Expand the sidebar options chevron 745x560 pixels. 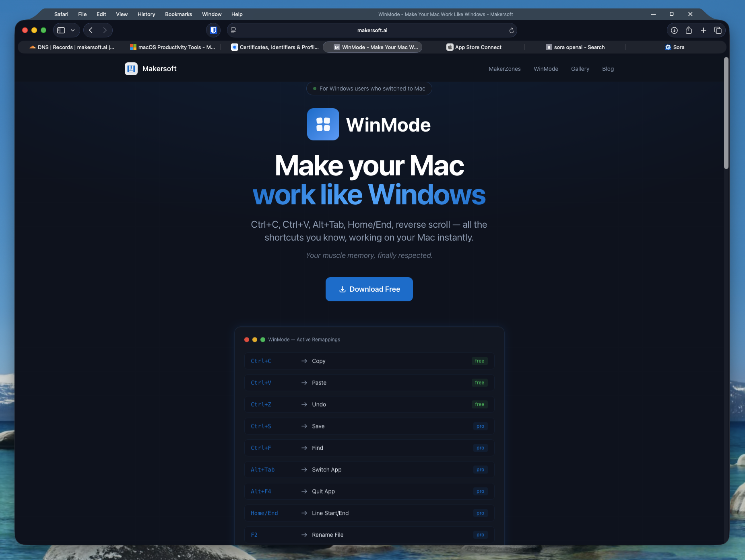(x=72, y=30)
